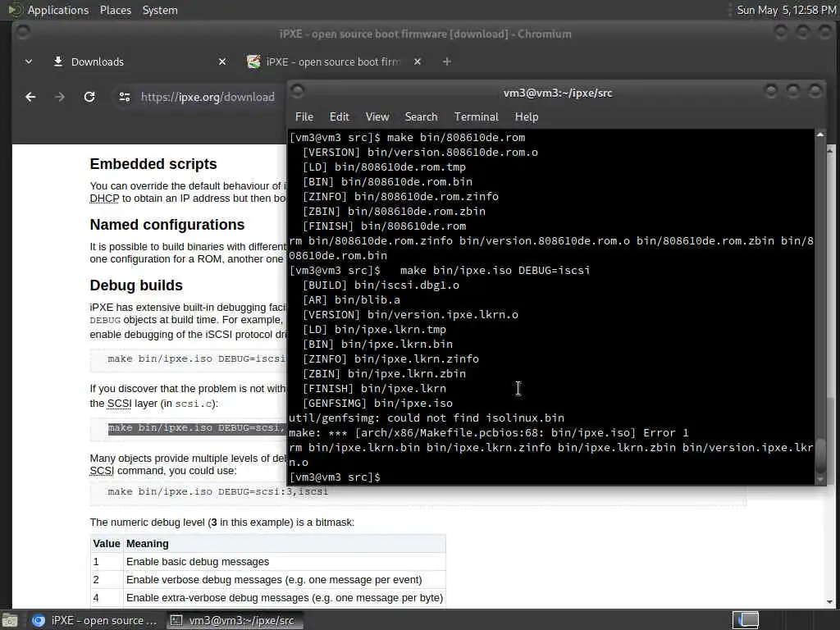Image resolution: width=840 pixels, height=630 pixels.
Task: Click the terminal prompt at the last line
Action: pos(335,477)
